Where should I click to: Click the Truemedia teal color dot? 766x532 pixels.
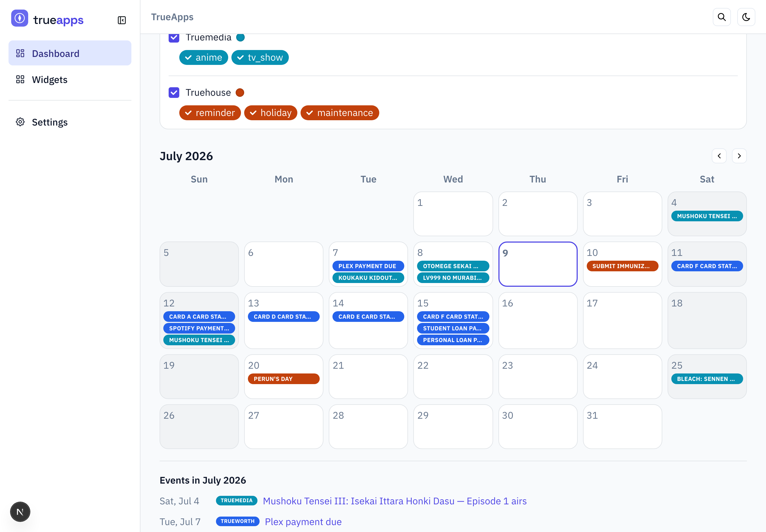(240, 37)
